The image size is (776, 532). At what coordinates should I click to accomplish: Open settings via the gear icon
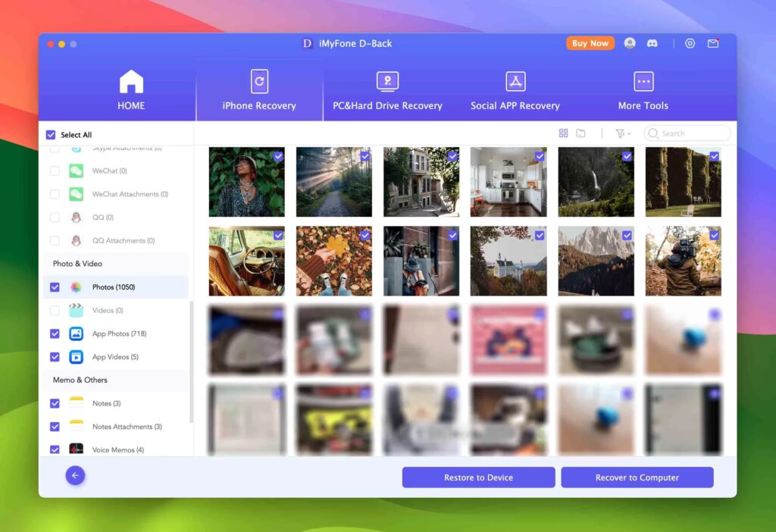[690, 44]
